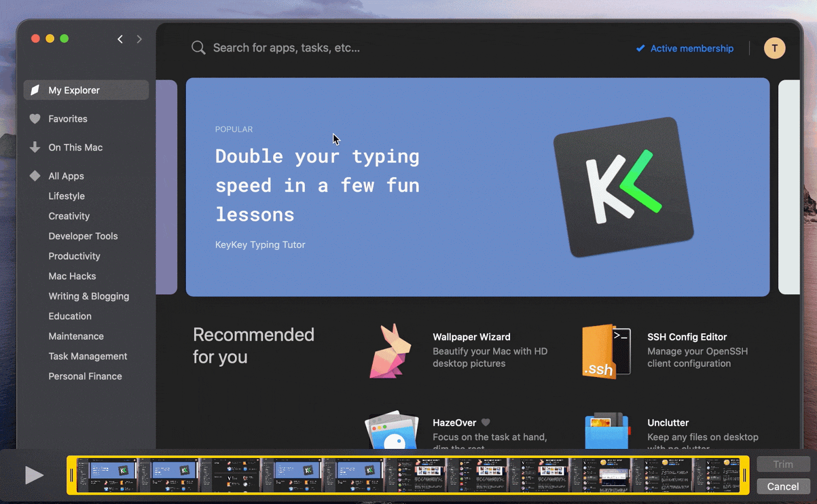Focus the Search for apps field
This screenshot has height=504, width=817.
(x=286, y=48)
